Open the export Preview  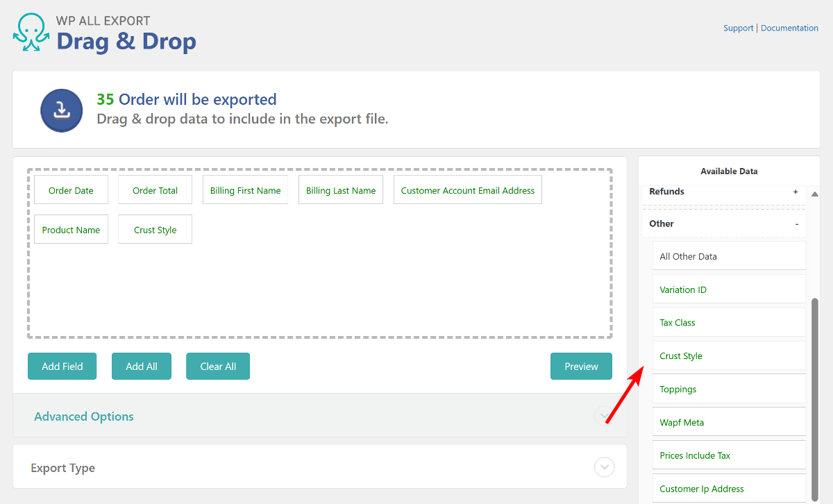pyautogui.click(x=581, y=366)
